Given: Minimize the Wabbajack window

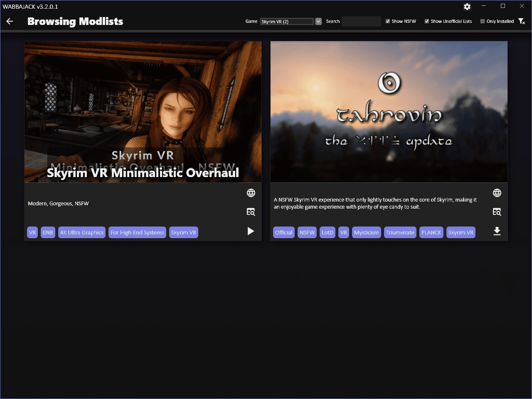Looking at the screenshot, I should point(484,6).
